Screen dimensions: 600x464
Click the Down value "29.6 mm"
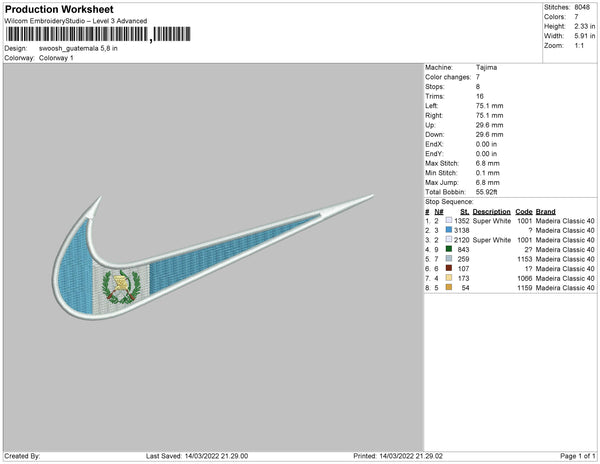pos(489,135)
